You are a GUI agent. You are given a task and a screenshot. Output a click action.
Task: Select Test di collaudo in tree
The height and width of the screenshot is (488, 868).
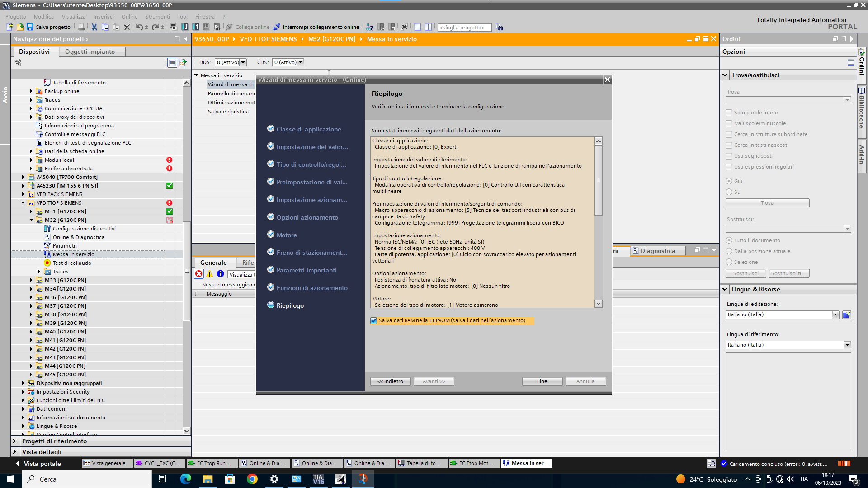pyautogui.click(x=72, y=263)
